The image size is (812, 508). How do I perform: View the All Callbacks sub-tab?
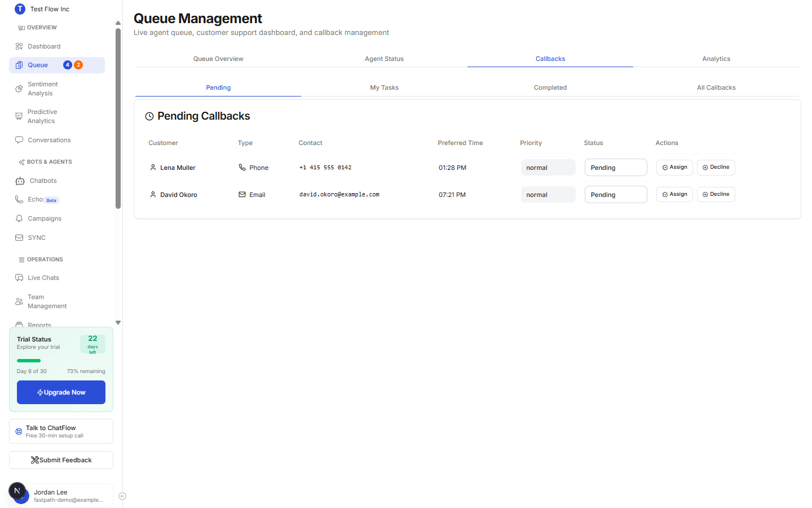716,87
